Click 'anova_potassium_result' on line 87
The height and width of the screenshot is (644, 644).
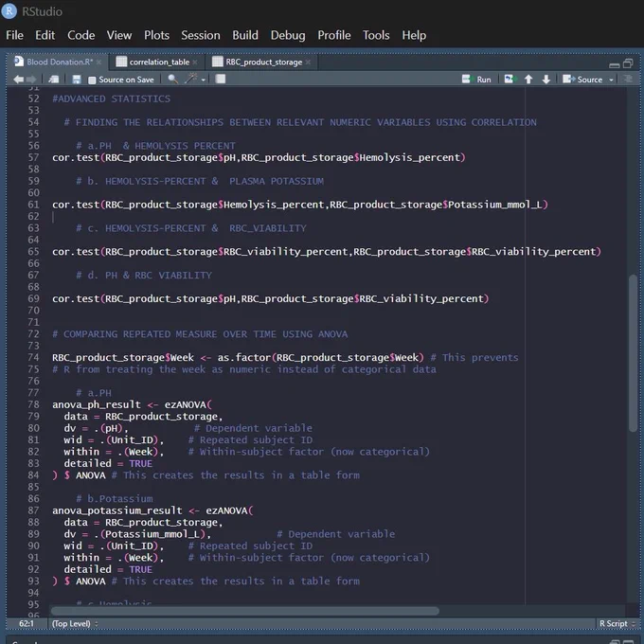[x=117, y=510]
